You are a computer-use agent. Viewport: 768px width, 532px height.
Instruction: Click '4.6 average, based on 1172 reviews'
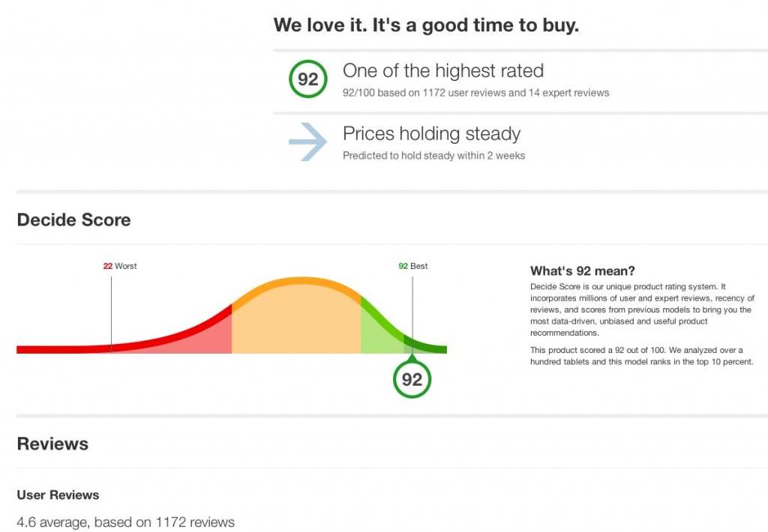tap(126, 522)
